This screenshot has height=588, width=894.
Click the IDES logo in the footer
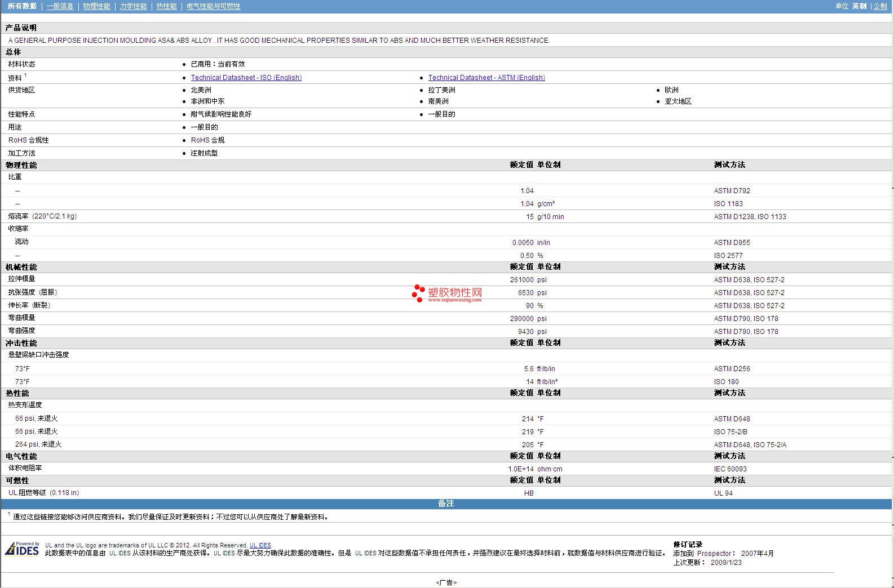point(22,549)
